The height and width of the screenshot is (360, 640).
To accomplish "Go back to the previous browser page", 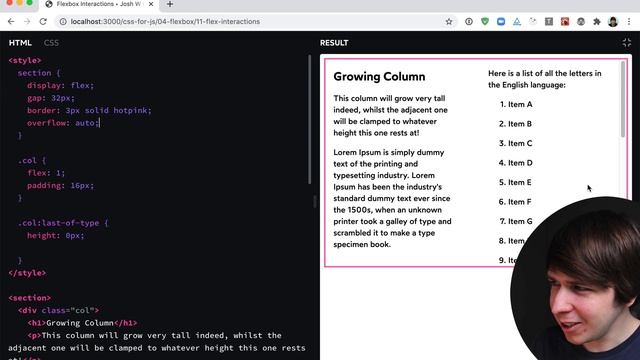I will coord(11,22).
